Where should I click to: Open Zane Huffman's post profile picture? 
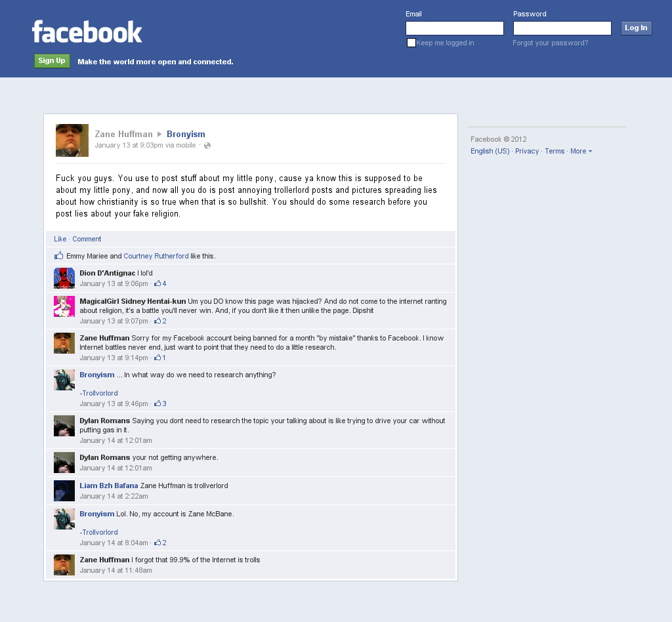[x=72, y=140]
